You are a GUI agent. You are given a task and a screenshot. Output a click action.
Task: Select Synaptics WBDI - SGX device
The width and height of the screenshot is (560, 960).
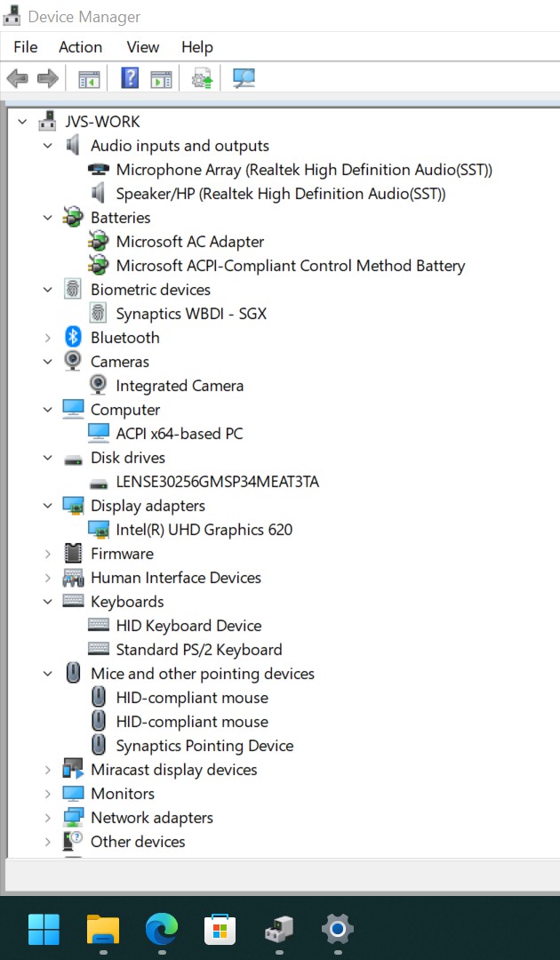(191, 314)
